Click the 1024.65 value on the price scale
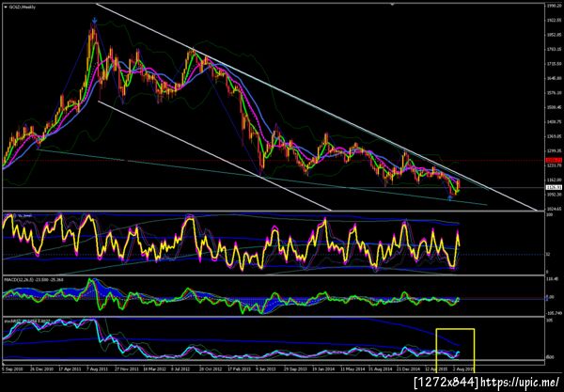Screen dimensions: 564x392 pyautogui.click(x=554, y=209)
